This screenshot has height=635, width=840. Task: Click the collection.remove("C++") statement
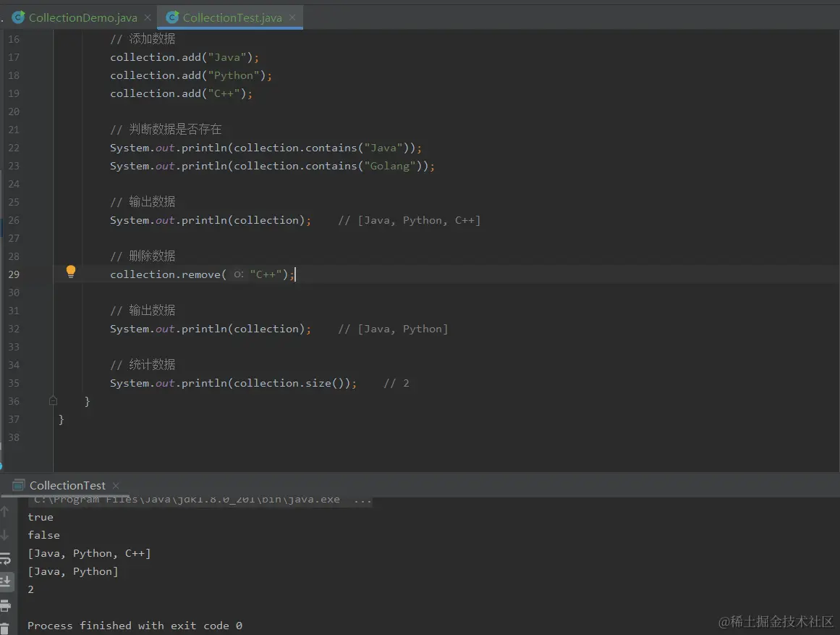point(202,274)
